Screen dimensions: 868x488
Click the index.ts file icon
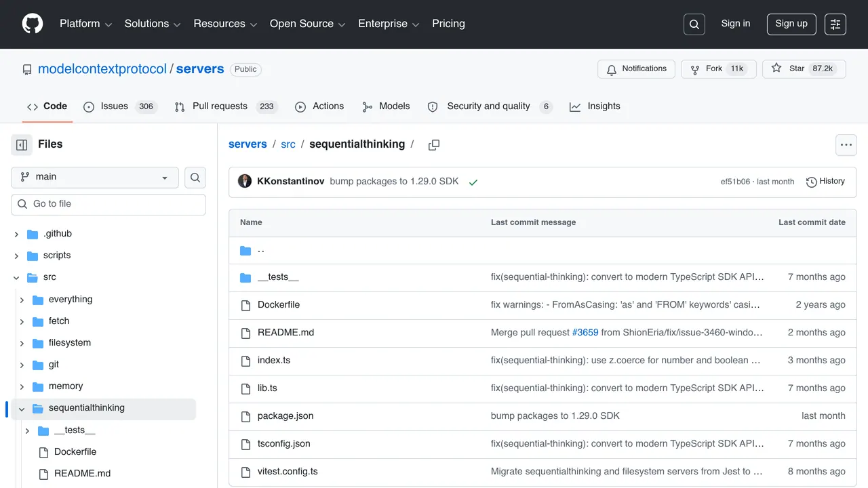pyautogui.click(x=245, y=361)
